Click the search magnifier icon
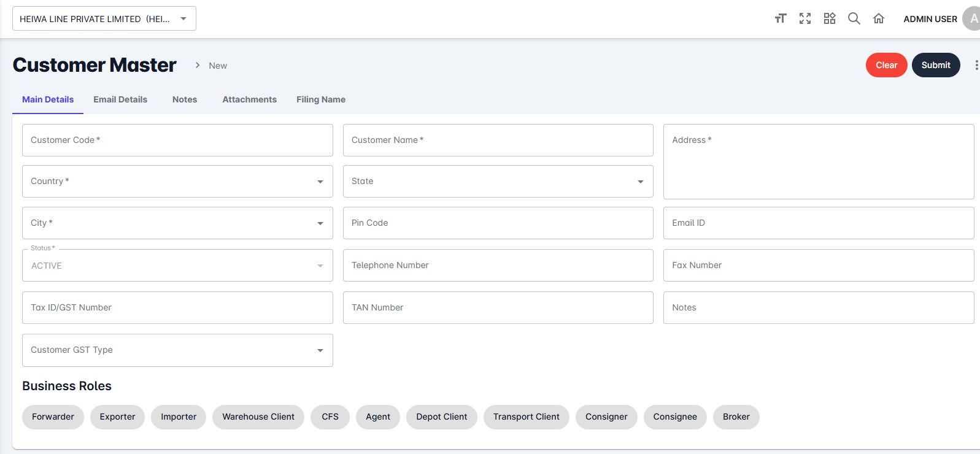 854,18
